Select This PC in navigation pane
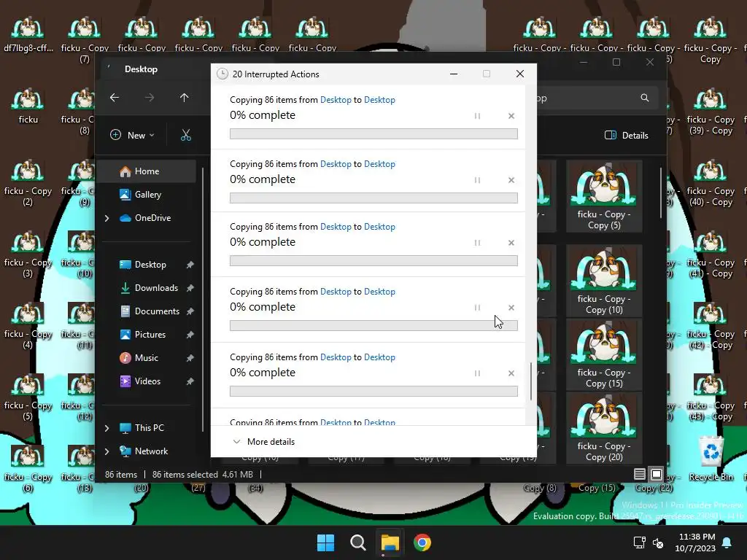Image resolution: width=747 pixels, height=560 pixels. (x=149, y=428)
